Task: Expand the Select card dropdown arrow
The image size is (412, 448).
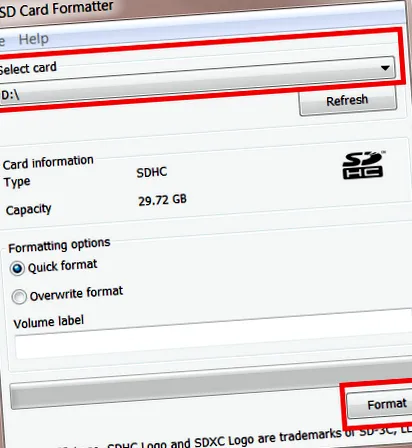Action: (385, 68)
